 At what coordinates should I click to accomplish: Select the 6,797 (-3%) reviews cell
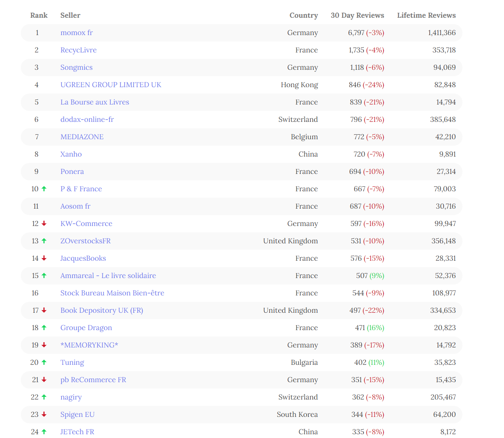point(366,33)
